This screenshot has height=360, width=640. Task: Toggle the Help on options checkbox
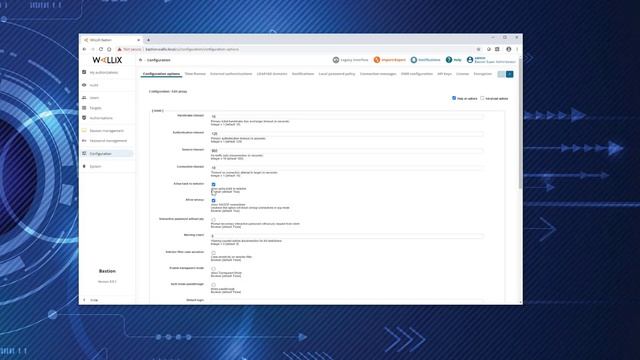click(454, 98)
